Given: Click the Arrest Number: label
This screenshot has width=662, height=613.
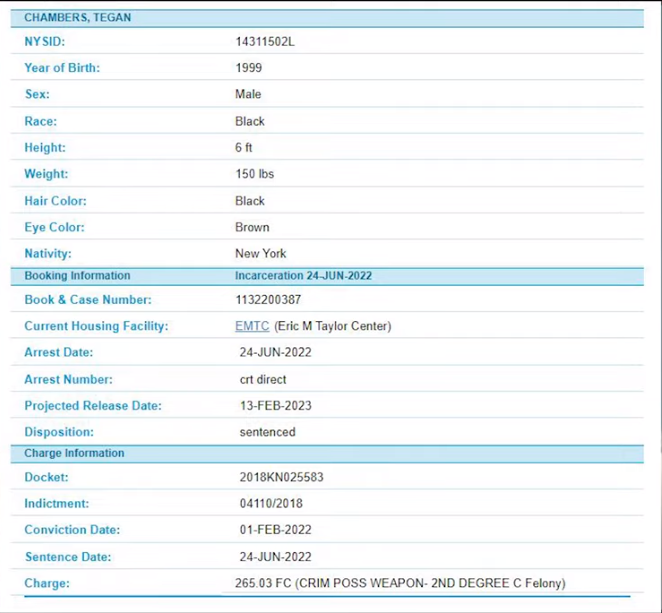Looking at the screenshot, I should point(68,380).
